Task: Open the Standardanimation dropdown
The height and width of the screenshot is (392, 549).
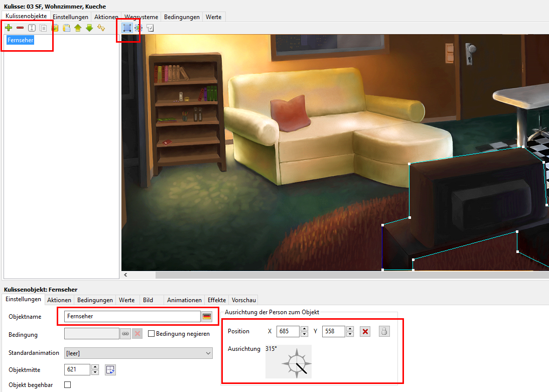Action: 139,353
